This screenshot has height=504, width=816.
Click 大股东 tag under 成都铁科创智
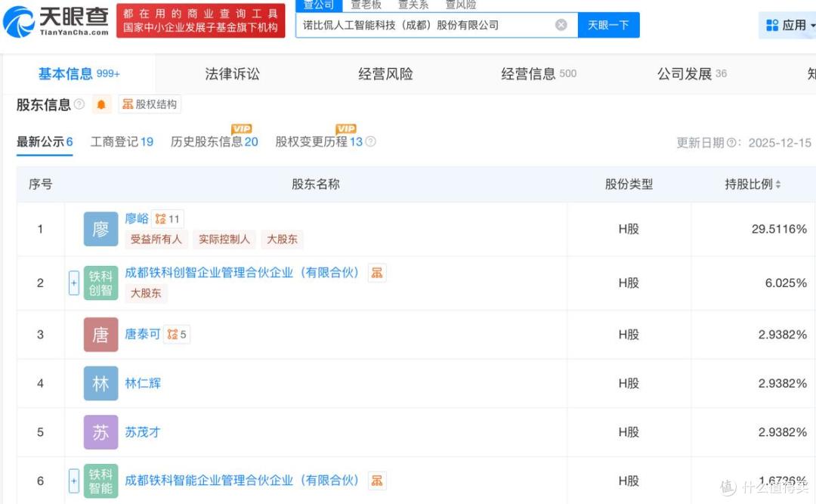[146, 293]
